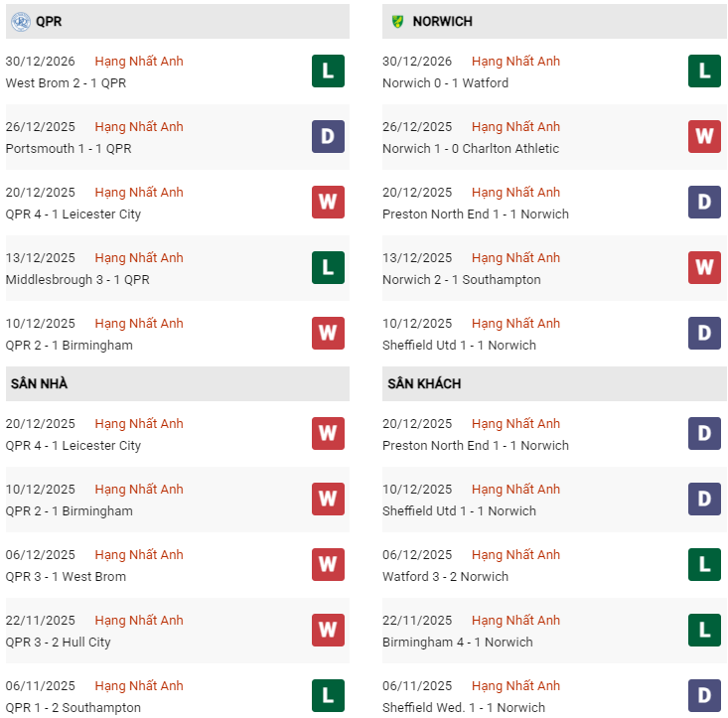Click the D badge for Portsmouth 1 - 1 QPR
The height and width of the screenshot is (718, 728).
point(328,137)
